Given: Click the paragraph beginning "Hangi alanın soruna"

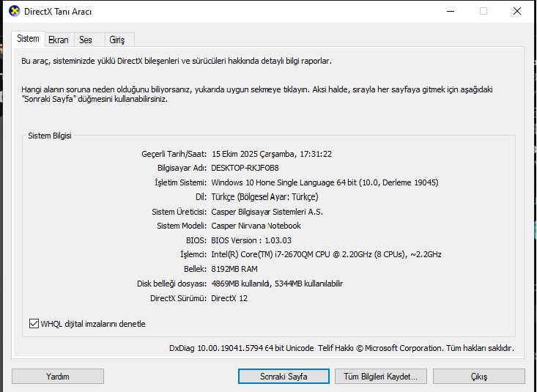Looking at the screenshot, I should point(257,95).
